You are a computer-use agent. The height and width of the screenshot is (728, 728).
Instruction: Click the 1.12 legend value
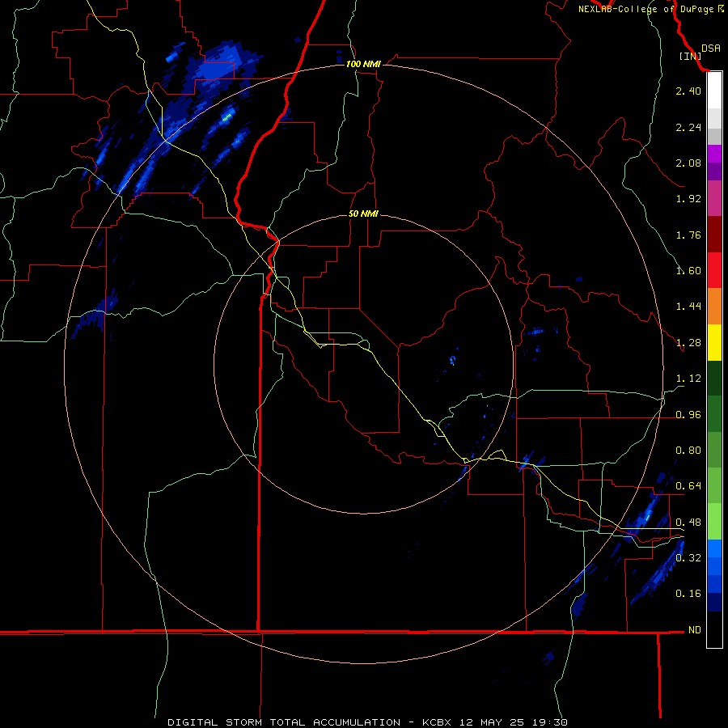pos(688,379)
